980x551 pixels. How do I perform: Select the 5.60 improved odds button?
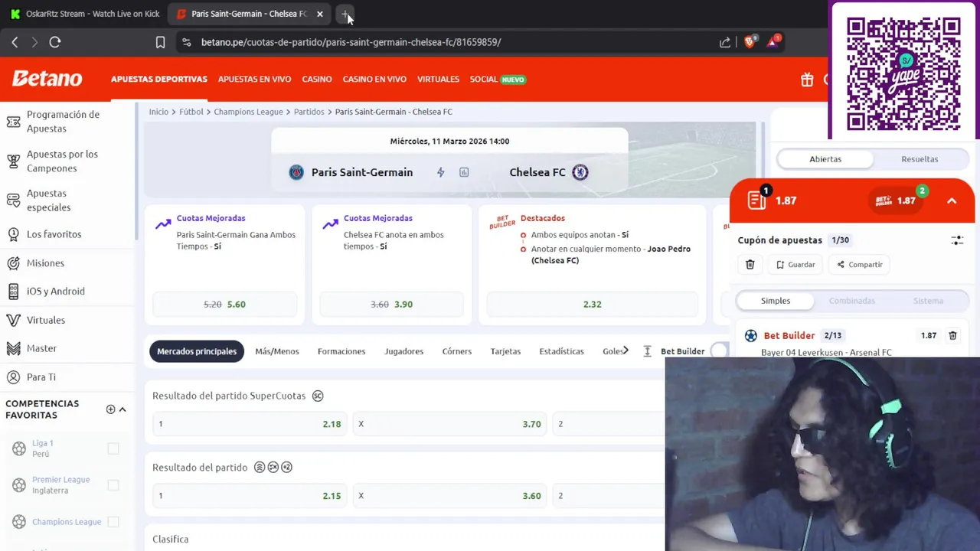pos(224,304)
